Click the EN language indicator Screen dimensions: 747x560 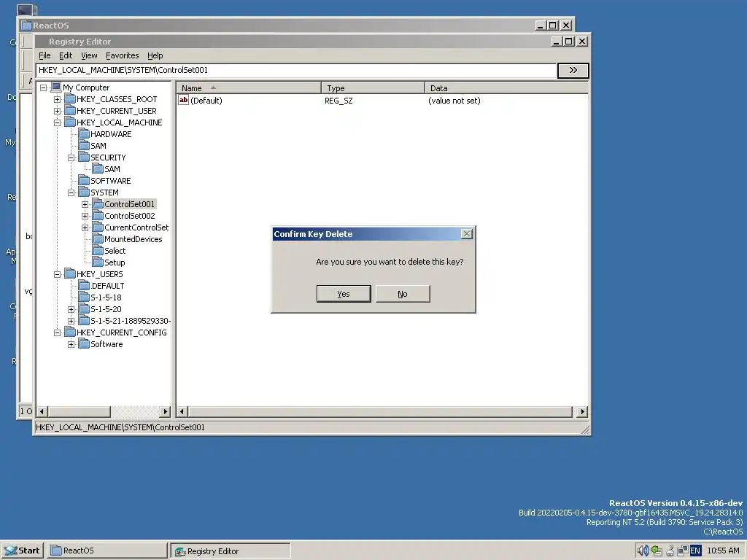[695, 551]
